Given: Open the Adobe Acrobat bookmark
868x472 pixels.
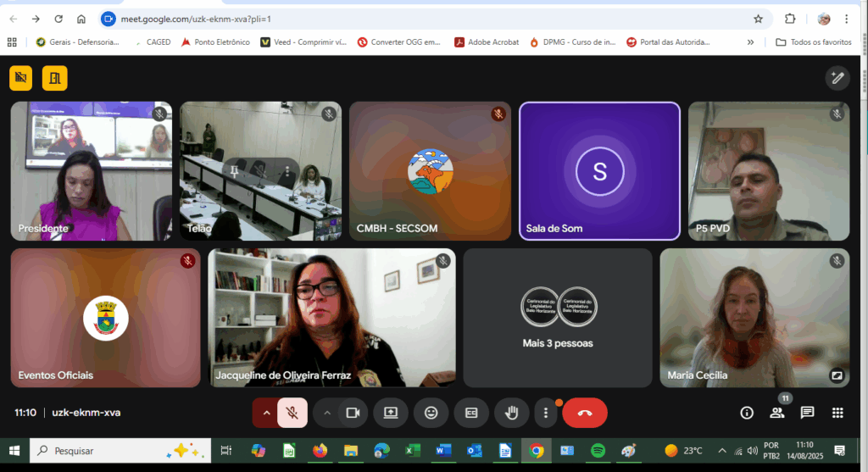Looking at the screenshot, I should pyautogui.click(x=487, y=42).
